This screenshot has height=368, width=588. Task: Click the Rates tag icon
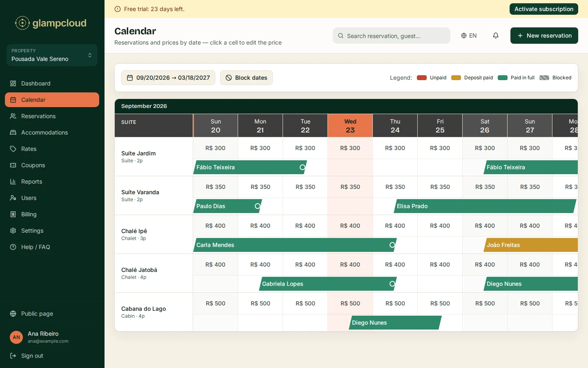point(13,149)
